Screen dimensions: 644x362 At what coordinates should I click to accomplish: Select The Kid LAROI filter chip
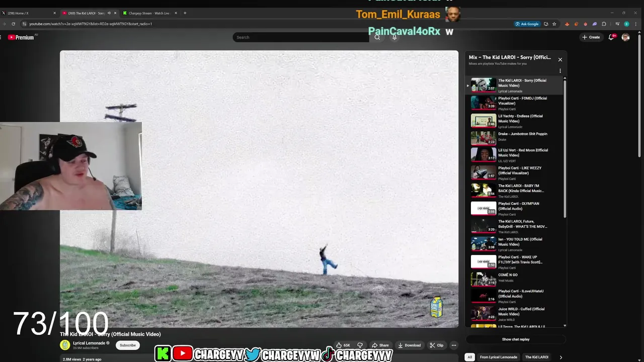[537, 357]
